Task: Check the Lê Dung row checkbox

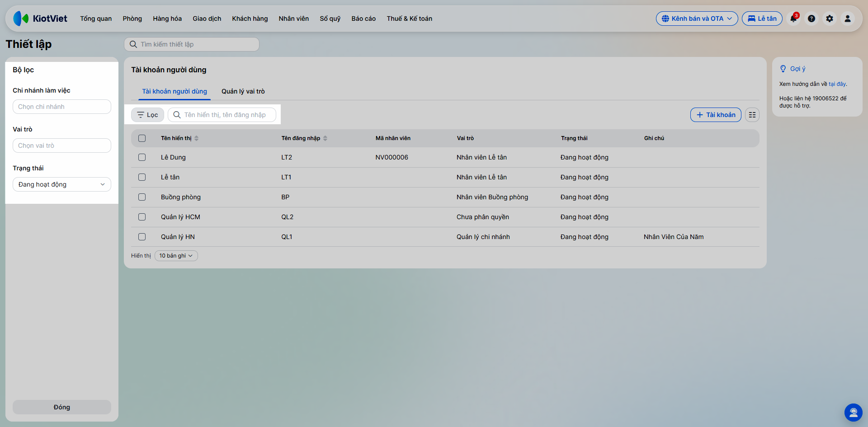Action: click(142, 157)
